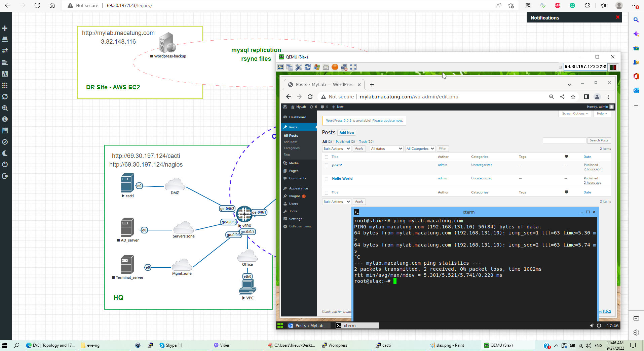Expand the All dates filter dropdown
644x351 pixels.
tap(386, 149)
